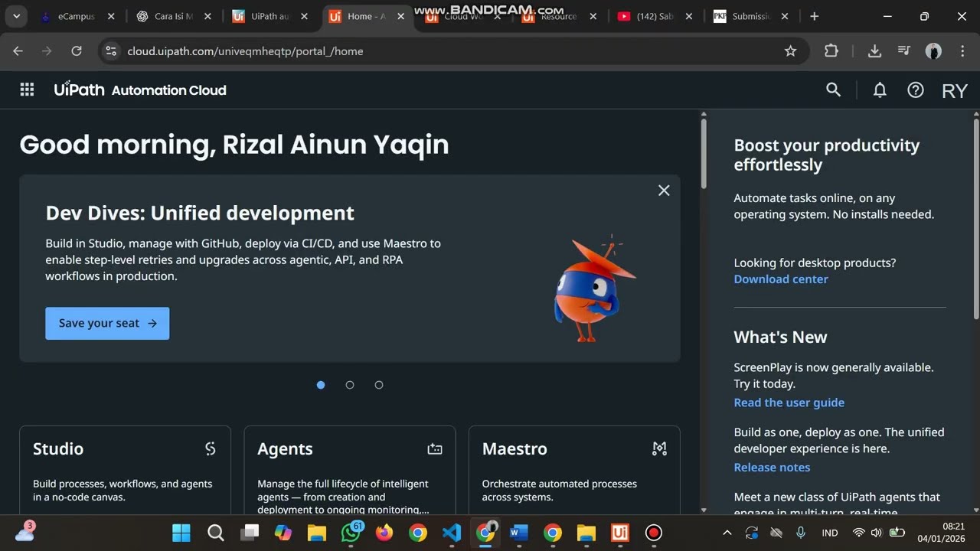
Task: Open the Agents card
Action: pyautogui.click(x=349, y=470)
